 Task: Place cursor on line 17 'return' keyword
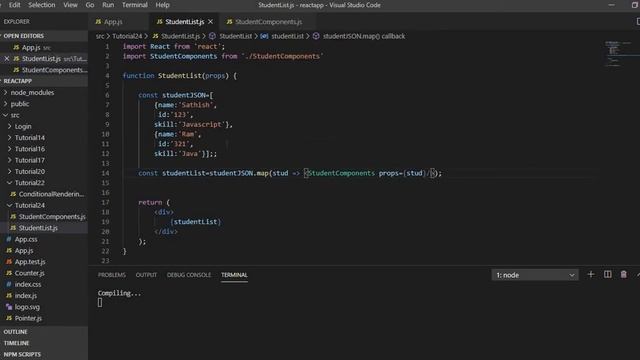pos(150,202)
